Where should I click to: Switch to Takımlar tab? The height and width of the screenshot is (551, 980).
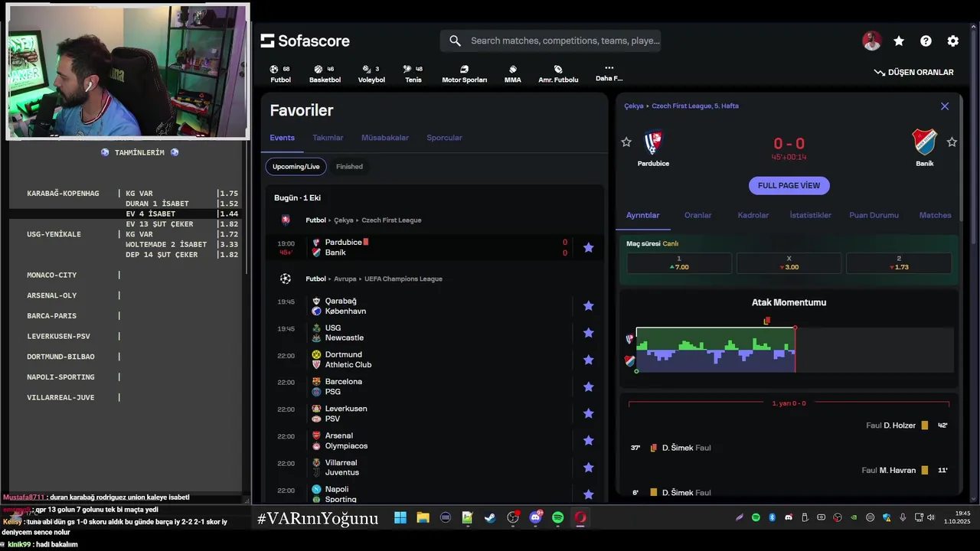point(328,138)
